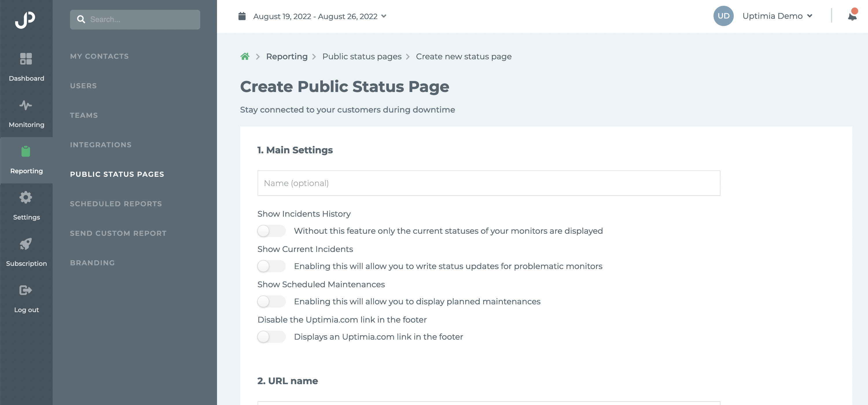This screenshot has width=868, height=405.
Task: Open the Dashboard grid icon
Action: click(26, 59)
